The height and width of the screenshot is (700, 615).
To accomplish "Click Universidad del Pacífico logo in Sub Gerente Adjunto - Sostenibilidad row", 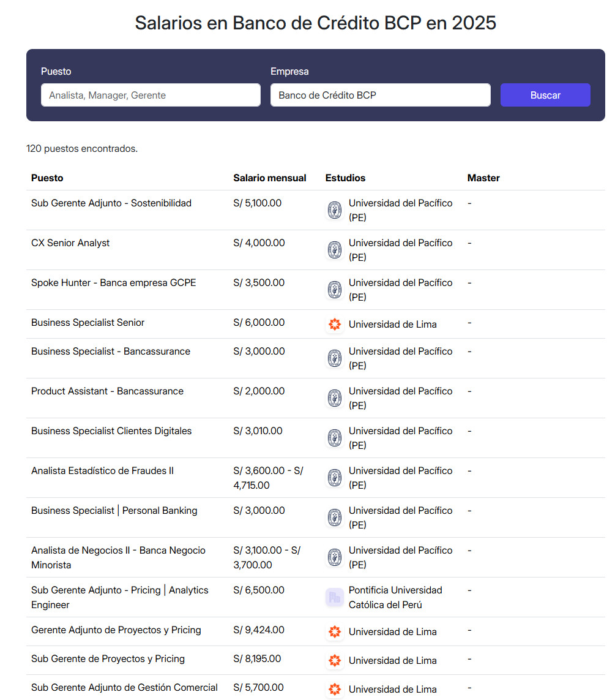I will pyautogui.click(x=335, y=210).
